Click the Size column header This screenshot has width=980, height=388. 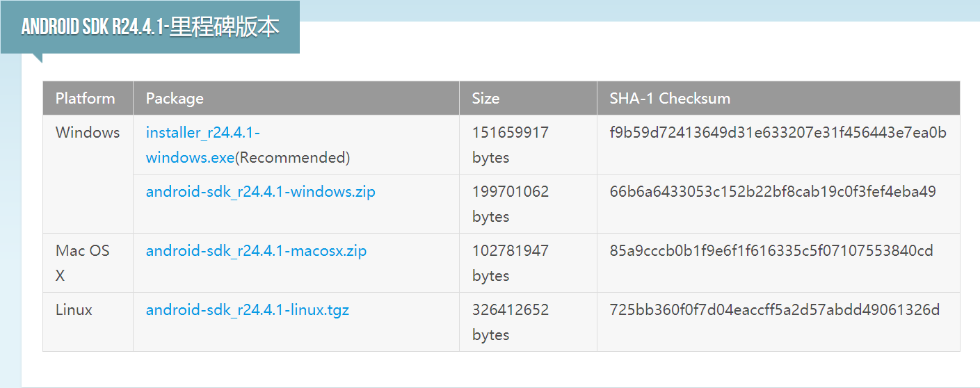485,98
